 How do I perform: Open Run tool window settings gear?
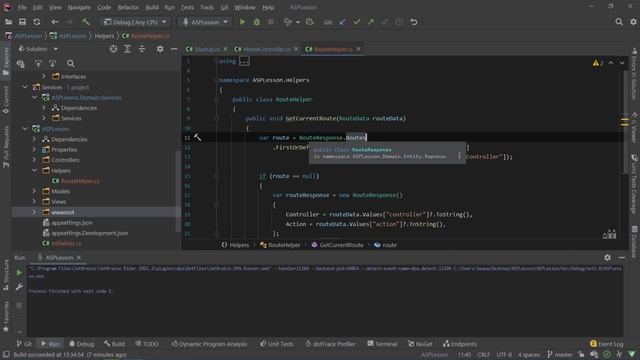click(x=607, y=258)
